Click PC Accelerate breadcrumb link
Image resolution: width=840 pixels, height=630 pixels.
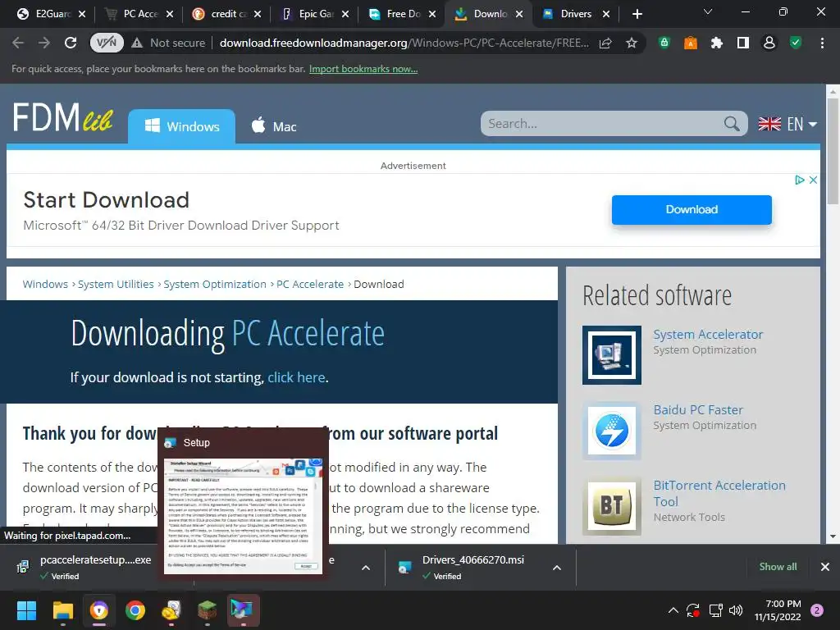click(x=309, y=284)
